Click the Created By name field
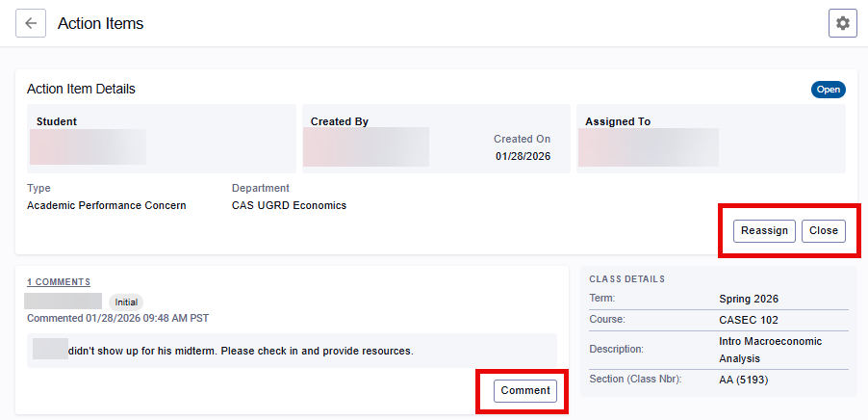Screen dimensions: 868x420 (x=366, y=147)
